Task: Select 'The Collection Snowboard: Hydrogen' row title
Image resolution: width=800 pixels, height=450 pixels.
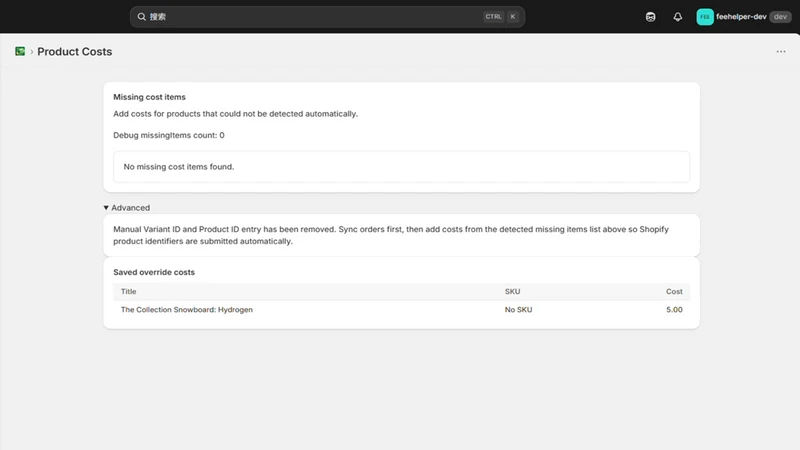Action: (x=187, y=310)
